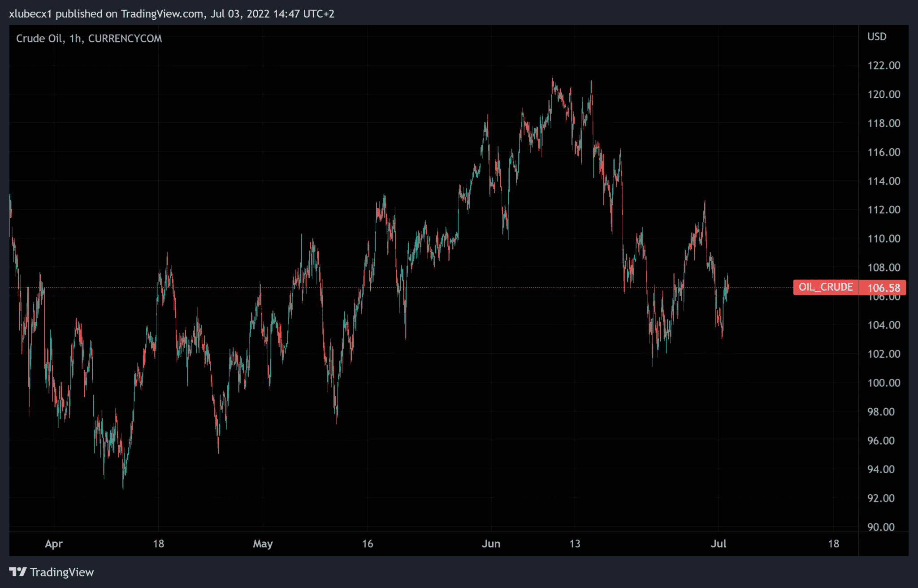Click the 122.00 price axis label
Screen dimensions: 918x588
pos(883,65)
